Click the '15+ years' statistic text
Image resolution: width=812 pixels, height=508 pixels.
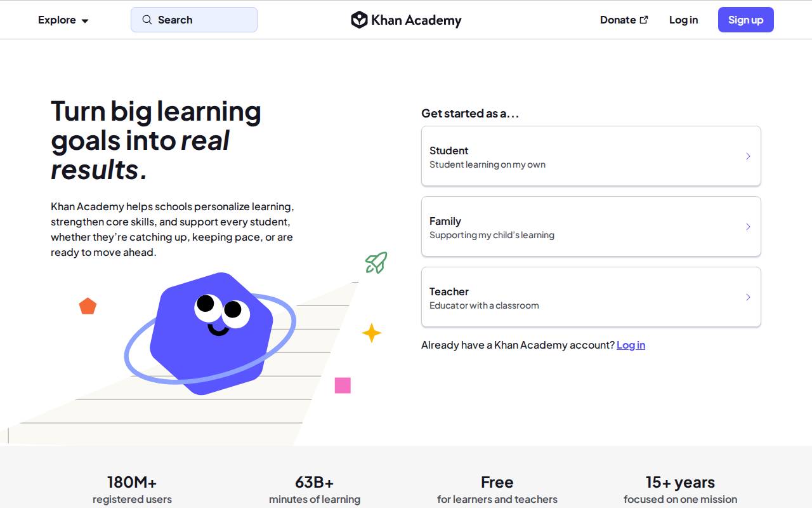(680, 482)
